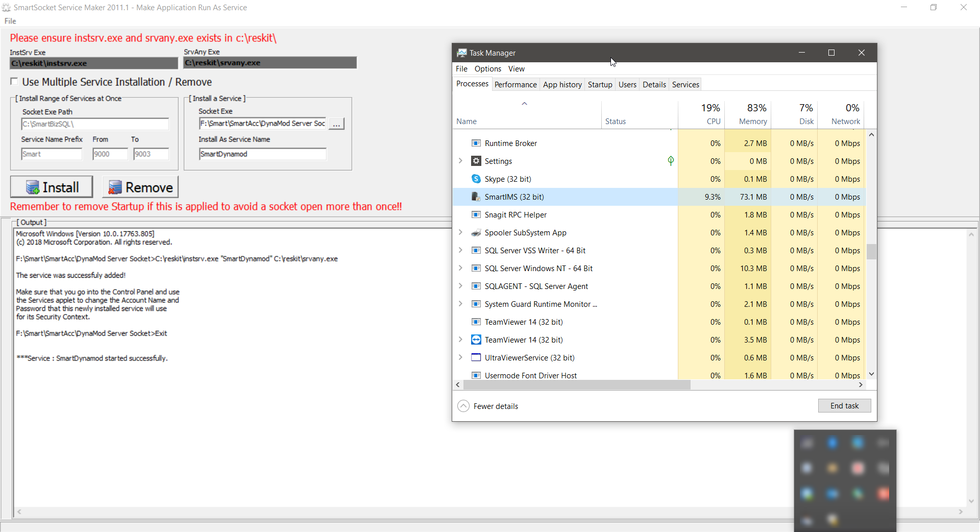Click the Runtime Broker process icon
Screen dimensions: 980x532
(476, 143)
